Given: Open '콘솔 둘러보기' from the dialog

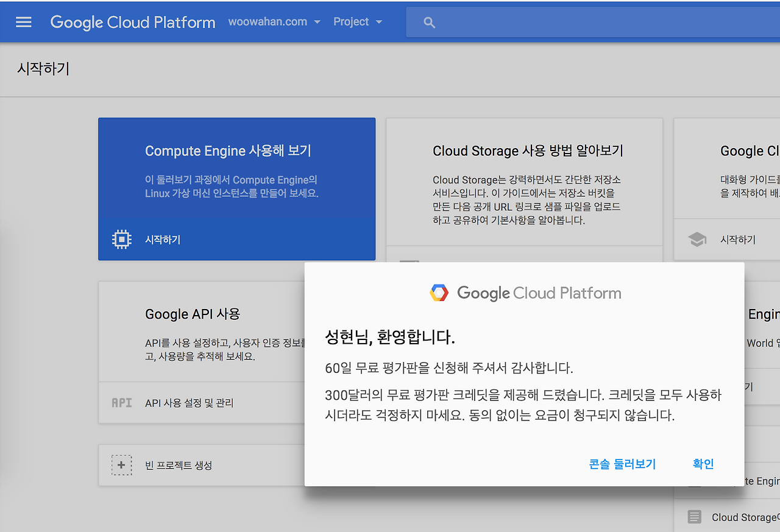Looking at the screenshot, I should pos(622,464).
